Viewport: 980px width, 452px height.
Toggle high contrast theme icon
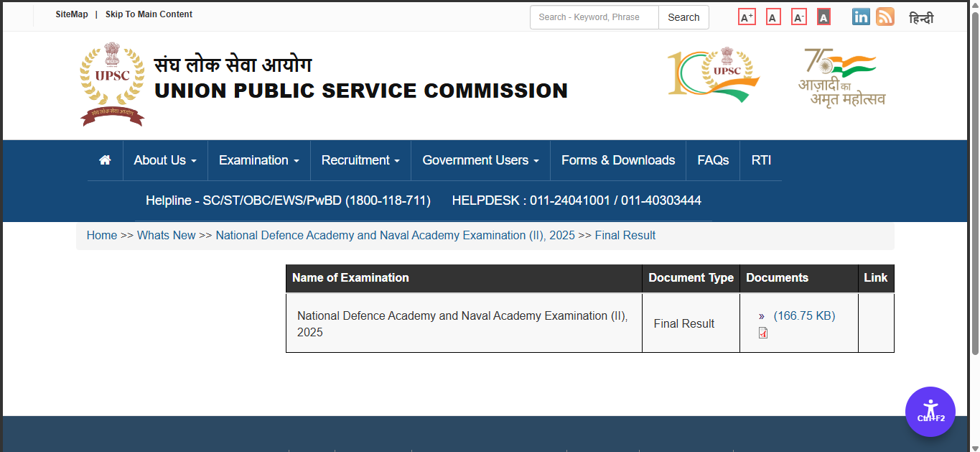point(823,17)
